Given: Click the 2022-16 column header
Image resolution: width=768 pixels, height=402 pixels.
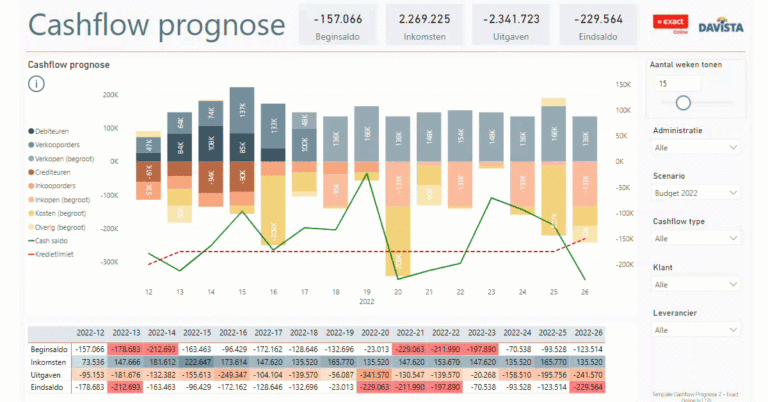Looking at the screenshot, I should [233, 333].
